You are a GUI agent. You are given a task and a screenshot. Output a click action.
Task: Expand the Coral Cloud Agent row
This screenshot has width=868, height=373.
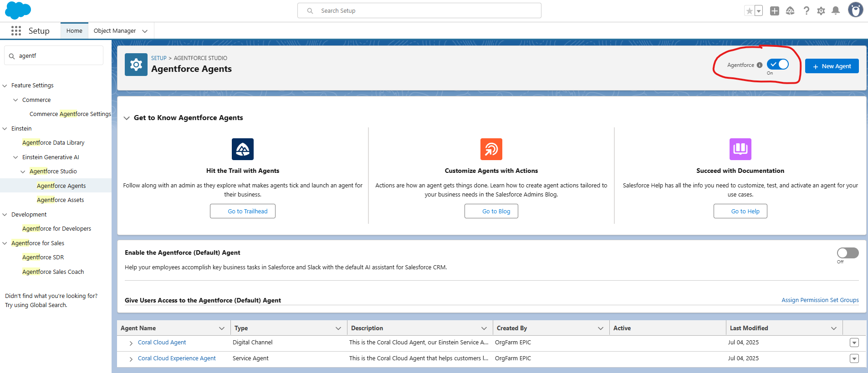click(131, 343)
